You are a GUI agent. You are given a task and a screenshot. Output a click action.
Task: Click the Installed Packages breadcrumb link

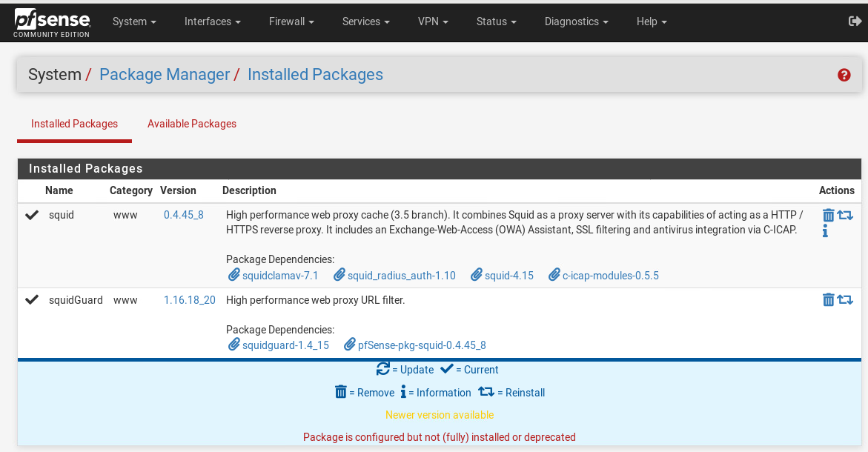click(x=315, y=75)
